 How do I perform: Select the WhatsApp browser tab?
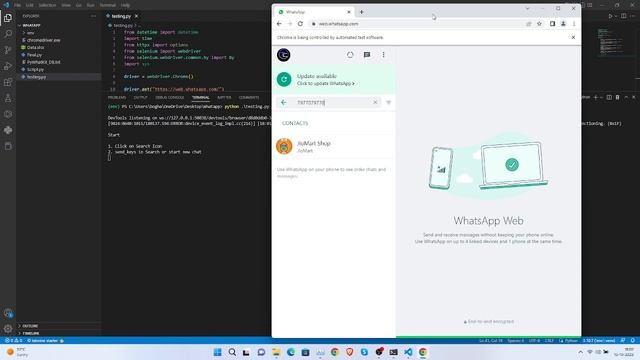point(313,12)
